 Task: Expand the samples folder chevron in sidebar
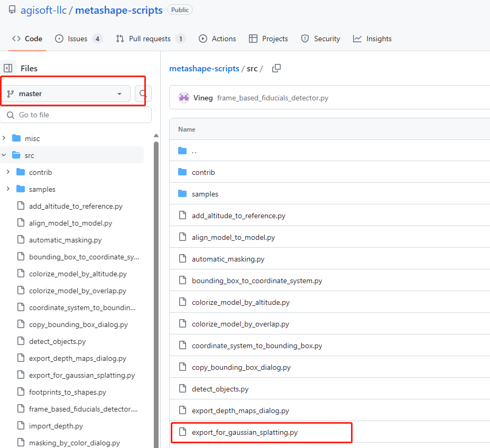click(8, 189)
